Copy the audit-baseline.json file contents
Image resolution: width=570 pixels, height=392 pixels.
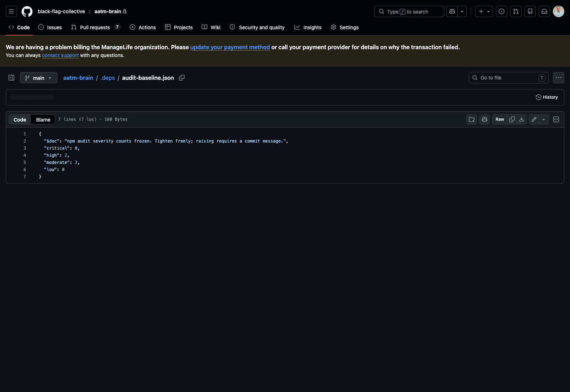pos(512,119)
